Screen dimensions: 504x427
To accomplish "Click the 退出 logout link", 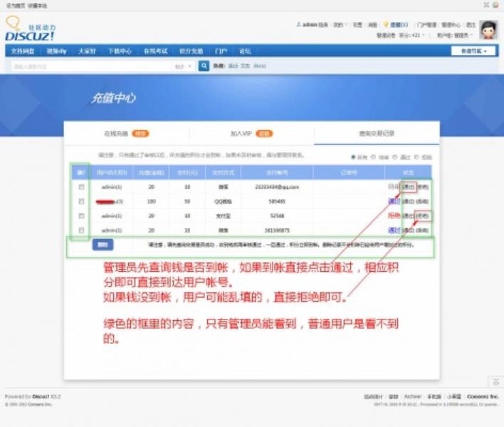I will tap(471, 25).
